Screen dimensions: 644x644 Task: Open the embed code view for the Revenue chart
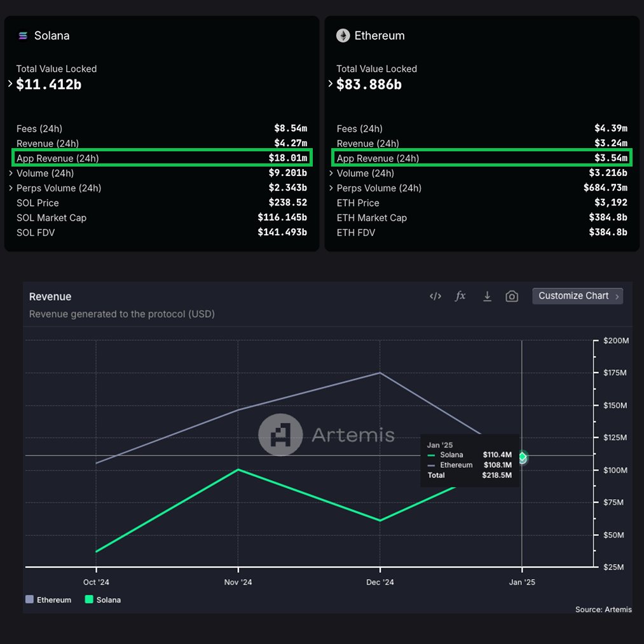click(435, 296)
